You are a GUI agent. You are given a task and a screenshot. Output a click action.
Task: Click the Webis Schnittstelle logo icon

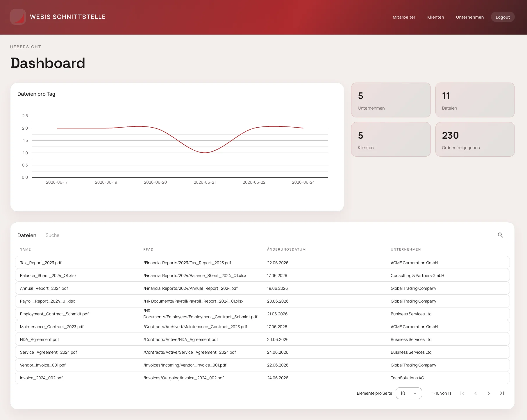click(18, 17)
